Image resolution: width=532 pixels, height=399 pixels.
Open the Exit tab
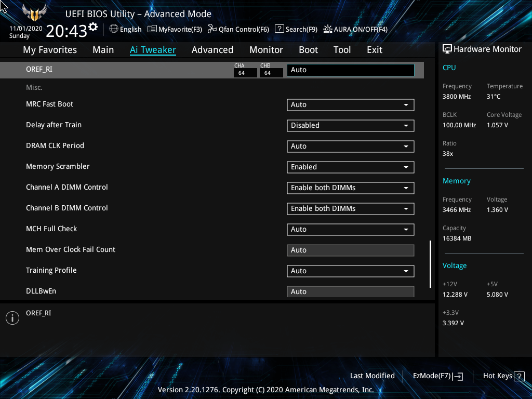coord(375,50)
